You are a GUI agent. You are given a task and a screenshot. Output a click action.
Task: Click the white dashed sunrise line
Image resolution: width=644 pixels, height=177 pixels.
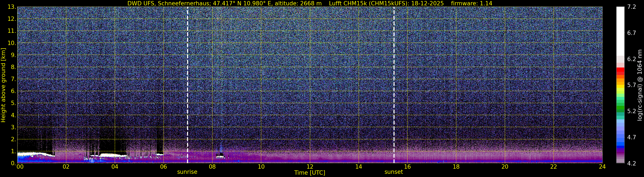click(x=187, y=85)
